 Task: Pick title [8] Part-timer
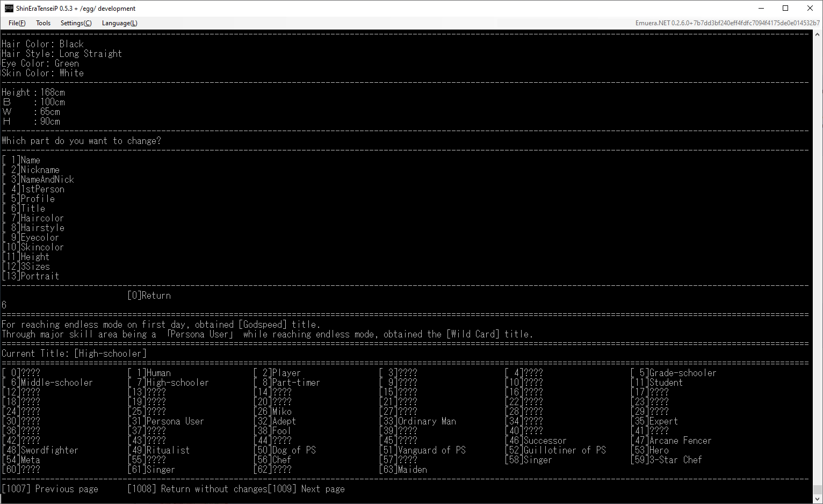[287, 383]
